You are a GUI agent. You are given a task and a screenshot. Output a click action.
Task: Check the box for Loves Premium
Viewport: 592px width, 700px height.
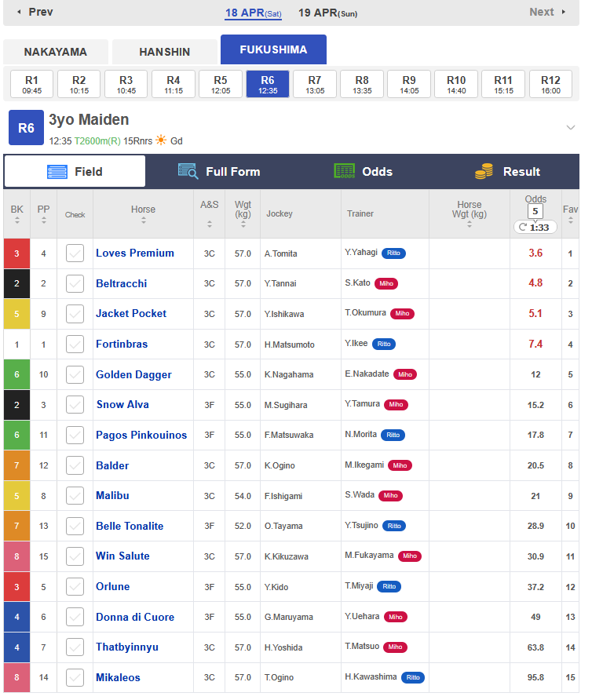pyautogui.click(x=75, y=253)
